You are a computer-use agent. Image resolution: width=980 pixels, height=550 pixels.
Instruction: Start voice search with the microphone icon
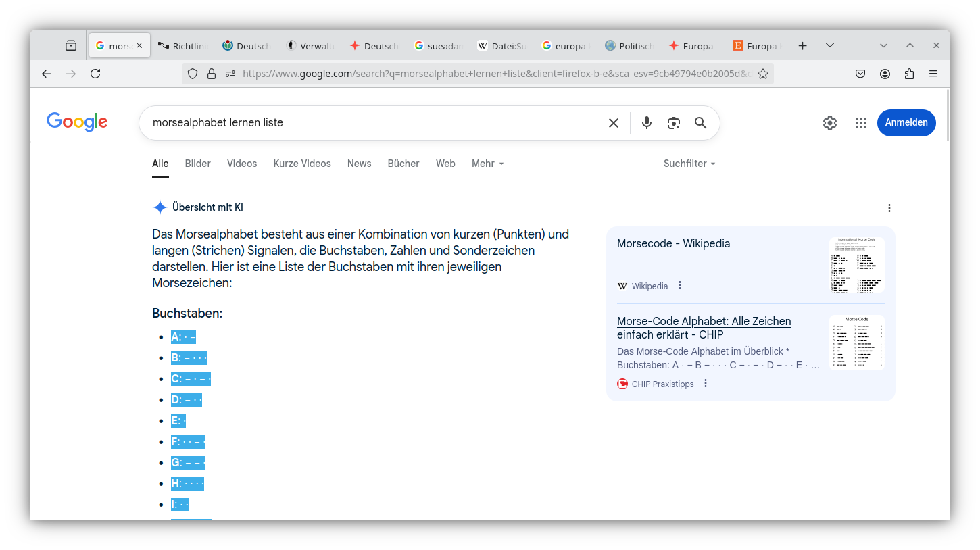pyautogui.click(x=646, y=122)
